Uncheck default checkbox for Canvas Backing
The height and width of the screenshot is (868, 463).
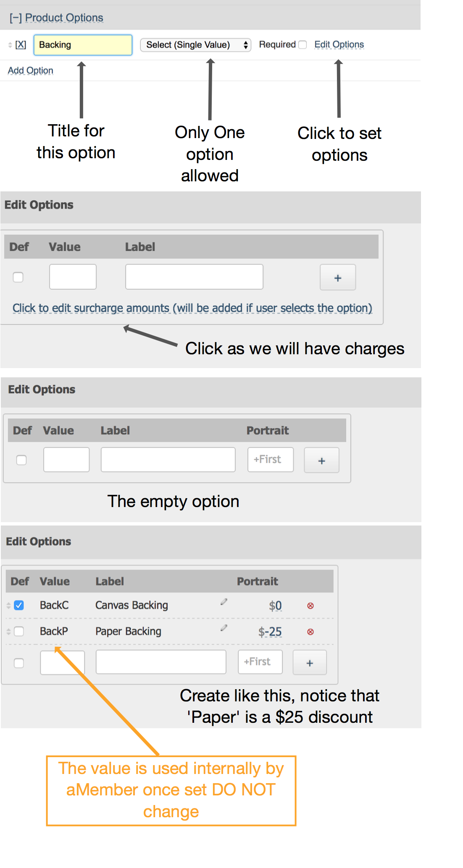pos(19,605)
